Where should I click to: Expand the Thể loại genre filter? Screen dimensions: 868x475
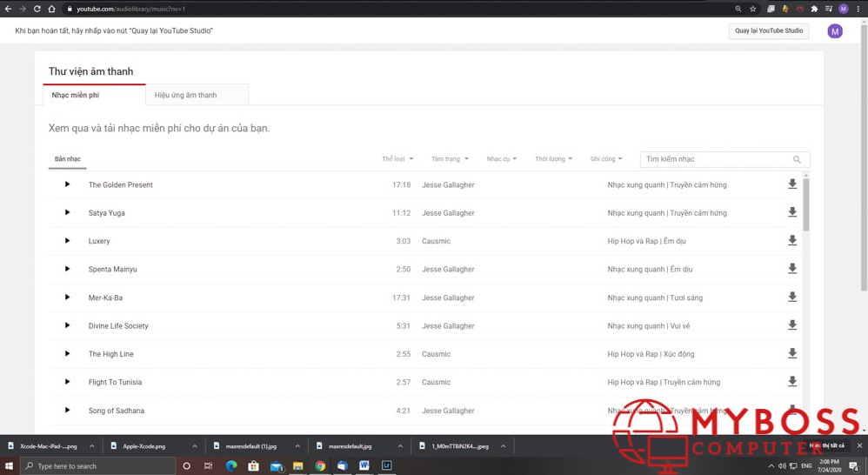[x=397, y=159]
